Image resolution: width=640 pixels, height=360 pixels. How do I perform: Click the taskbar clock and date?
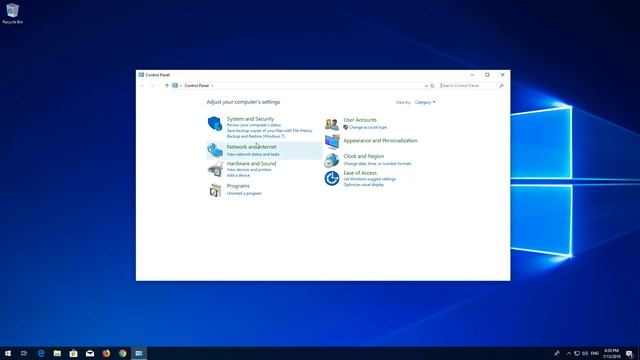tap(611, 353)
